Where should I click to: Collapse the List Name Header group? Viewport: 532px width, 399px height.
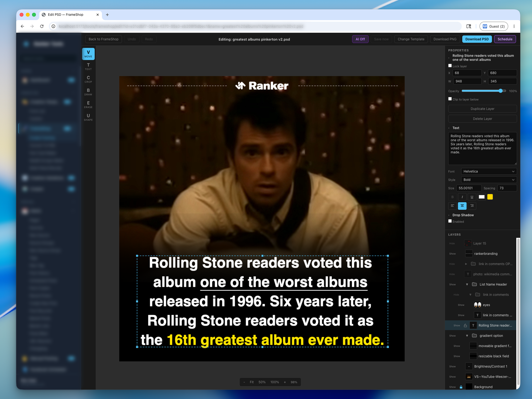[467, 284]
